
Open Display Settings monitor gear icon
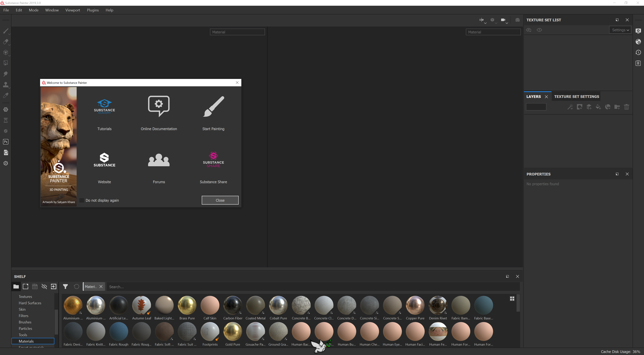point(638,31)
